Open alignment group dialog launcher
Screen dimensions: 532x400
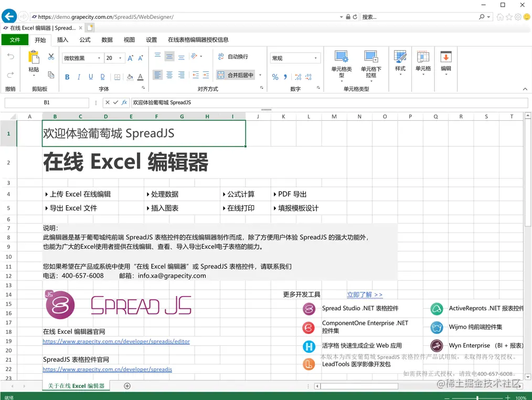pyautogui.click(x=262, y=88)
